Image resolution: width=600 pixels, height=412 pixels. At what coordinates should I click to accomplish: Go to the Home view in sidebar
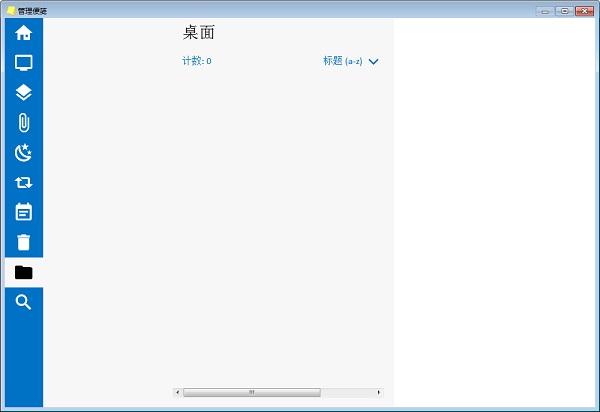tap(24, 32)
